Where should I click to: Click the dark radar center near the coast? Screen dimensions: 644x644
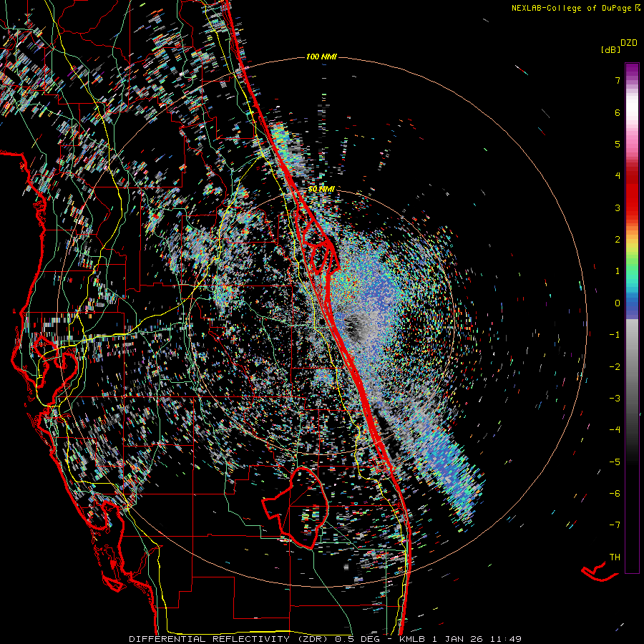pyautogui.click(x=354, y=326)
